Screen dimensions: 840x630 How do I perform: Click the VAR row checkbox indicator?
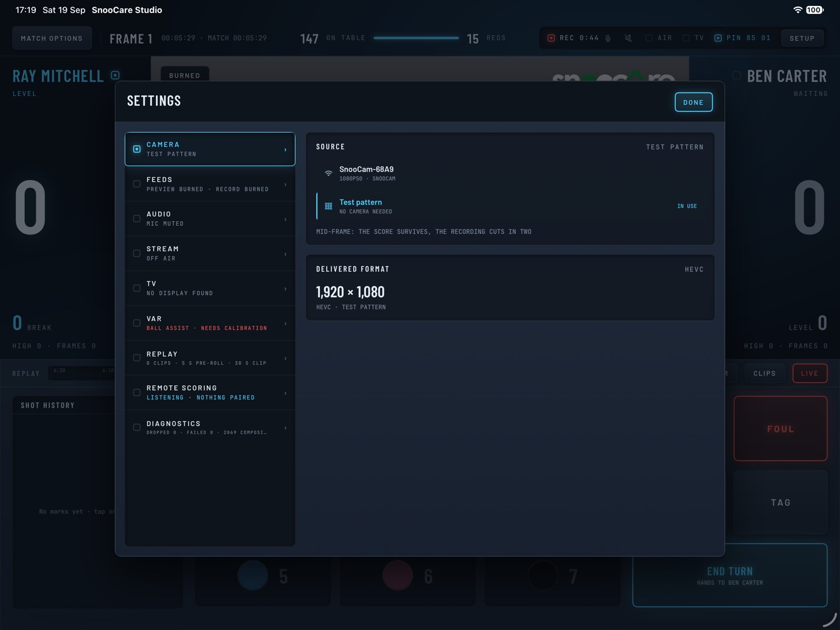pyautogui.click(x=137, y=323)
